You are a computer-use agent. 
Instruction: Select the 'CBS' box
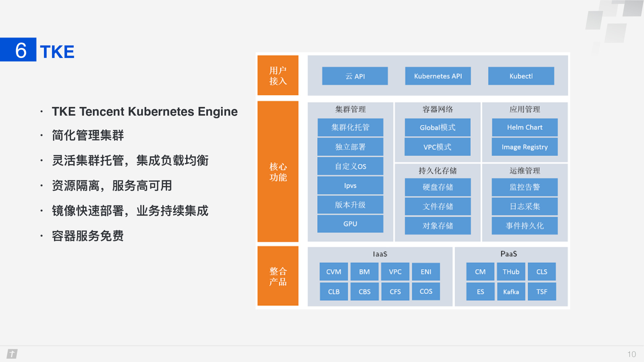(365, 292)
